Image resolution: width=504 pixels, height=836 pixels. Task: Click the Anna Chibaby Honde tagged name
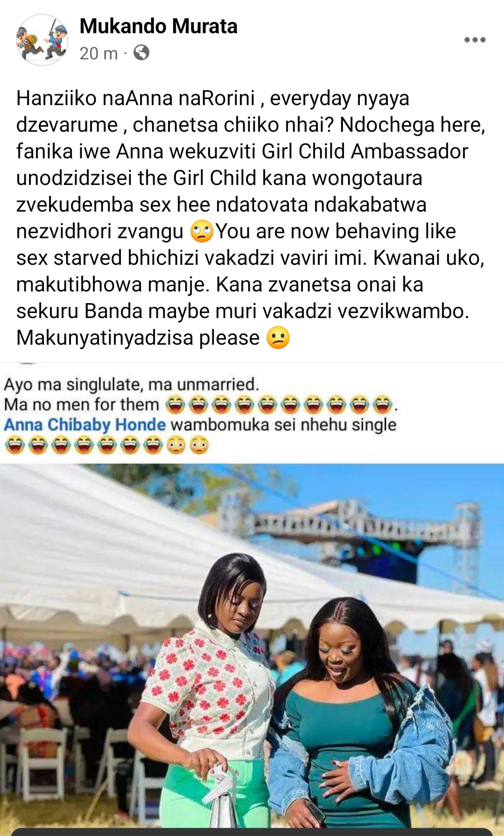tap(84, 425)
